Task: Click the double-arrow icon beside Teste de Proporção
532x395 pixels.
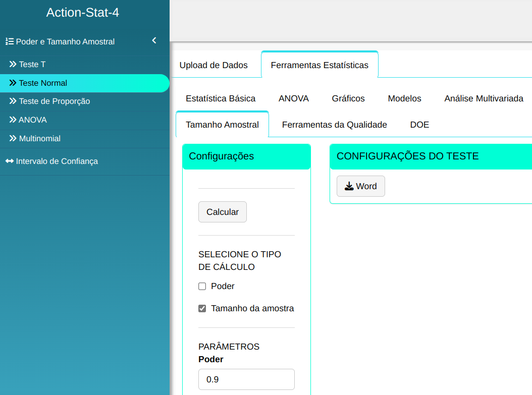Action: (13, 101)
